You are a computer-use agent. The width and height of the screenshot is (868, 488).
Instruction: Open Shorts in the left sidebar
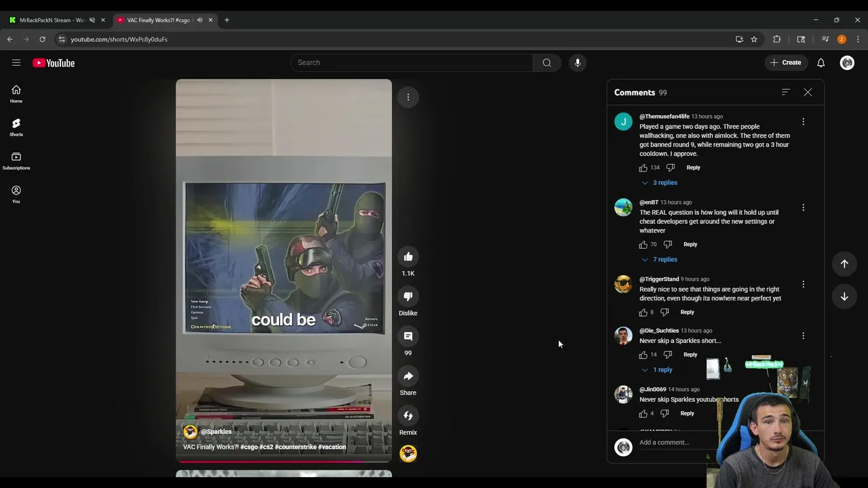16,127
